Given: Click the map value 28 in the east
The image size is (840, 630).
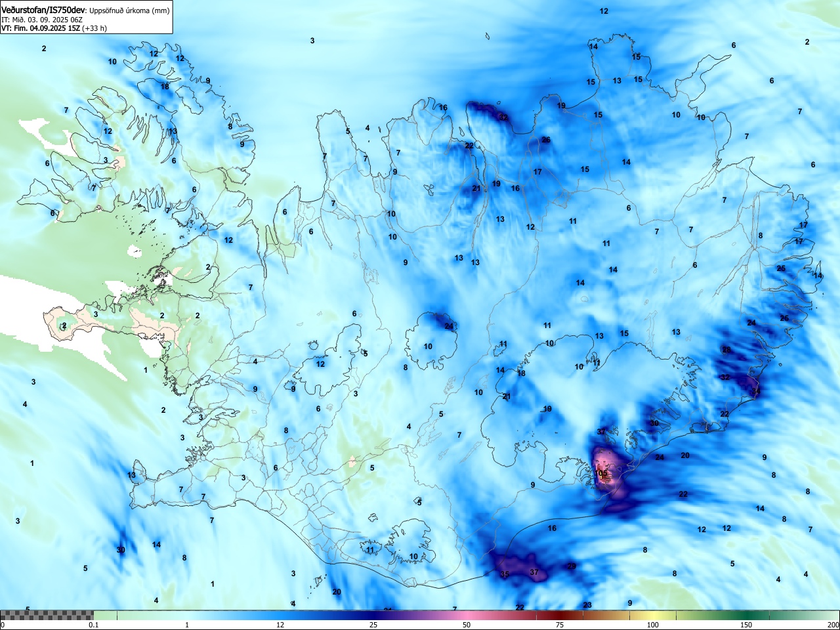Looking at the screenshot, I should pyautogui.click(x=726, y=350).
